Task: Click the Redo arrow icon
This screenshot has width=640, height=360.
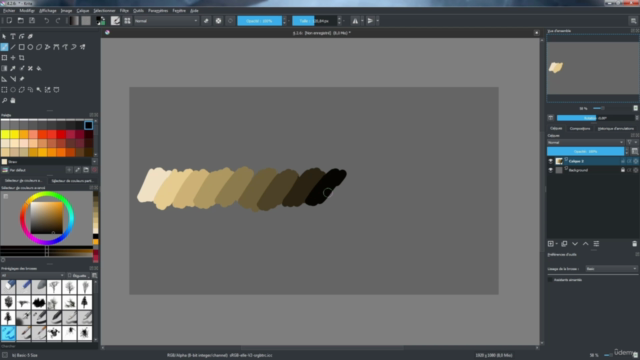Action: click(x=58, y=21)
